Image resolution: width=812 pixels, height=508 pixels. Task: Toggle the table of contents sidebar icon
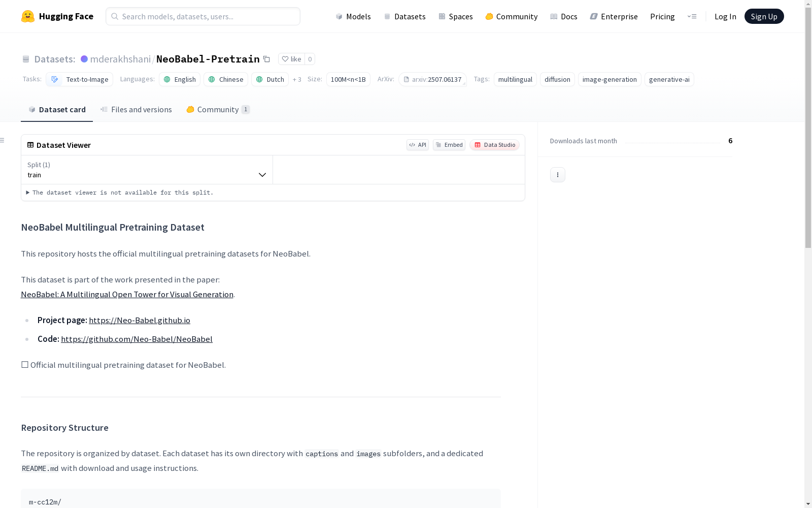[x=3, y=140]
